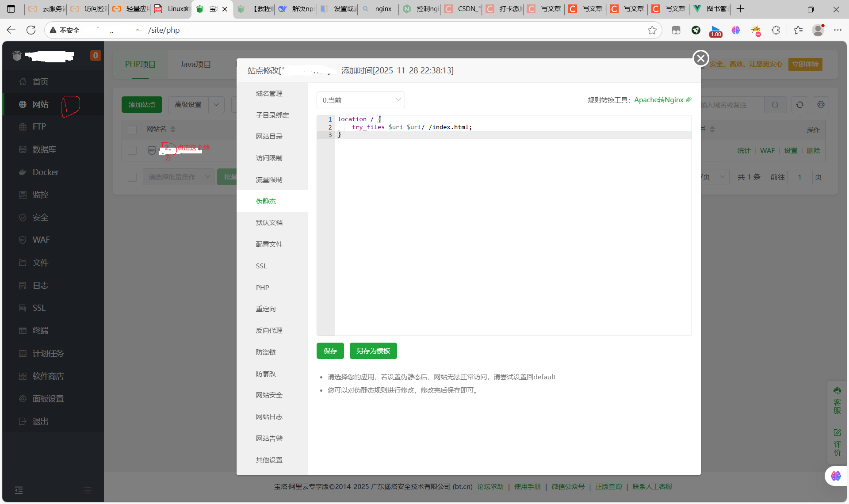
Task: Open the Apache转Nginx conversion tool link
Action: [x=659, y=100]
